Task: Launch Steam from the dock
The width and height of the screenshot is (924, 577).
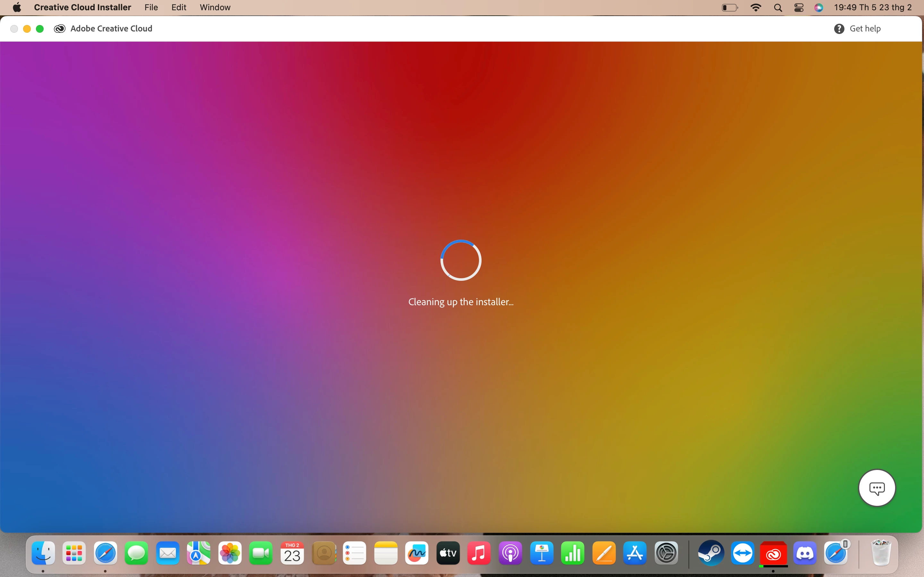Action: (711, 553)
